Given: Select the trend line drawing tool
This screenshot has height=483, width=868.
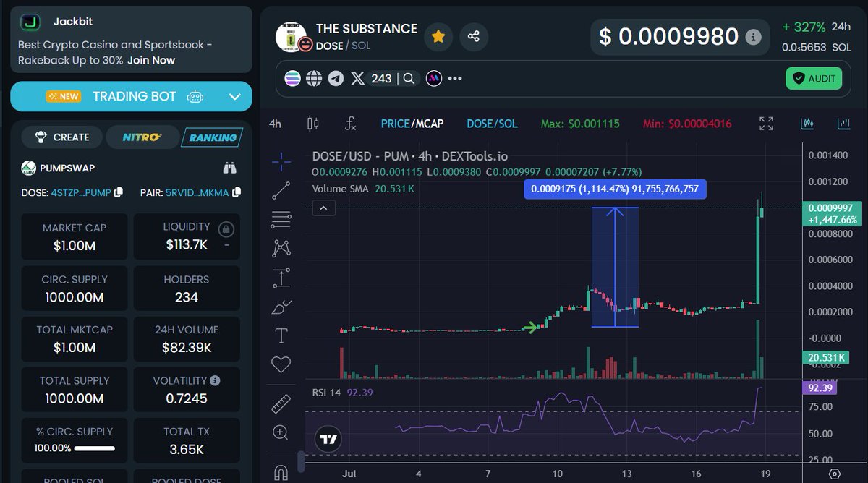Looking at the screenshot, I should coord(281,191).
